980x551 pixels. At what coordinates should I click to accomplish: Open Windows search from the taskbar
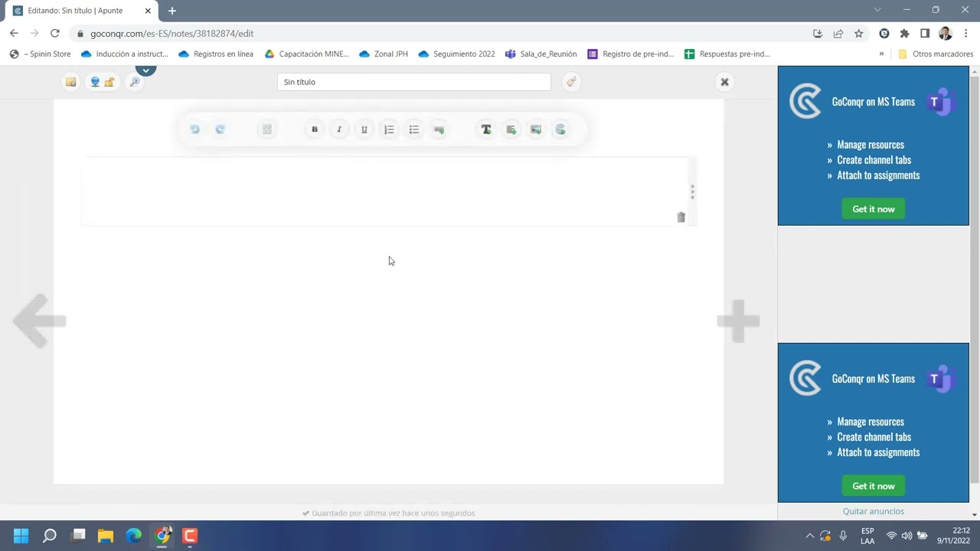click(50, 536)
